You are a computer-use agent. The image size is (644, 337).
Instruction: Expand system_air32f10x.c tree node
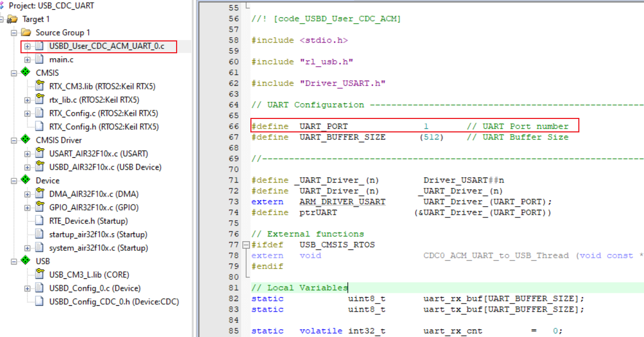pyautogui.click(x=27, y=248)
